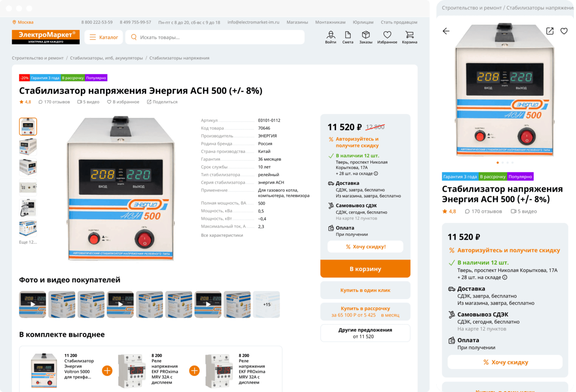Viewport: 576px width, 392px height.
Task: Open the Юрлицам top menu item
Action: click(363, 22)
